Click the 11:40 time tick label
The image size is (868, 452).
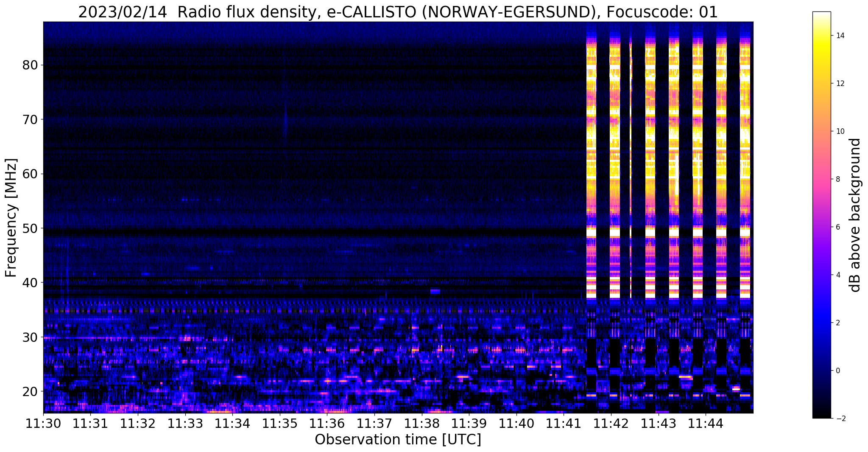[x=516, y=423]
